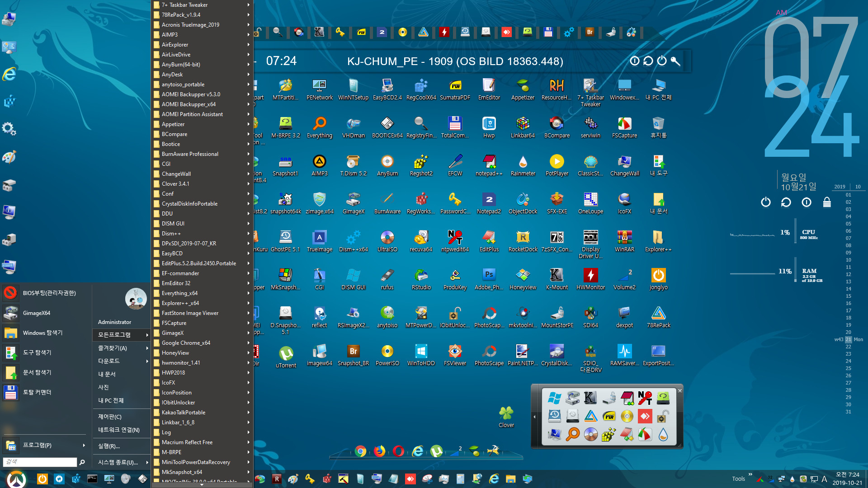Launch Everything search desktop icon
This screenshot has width=868, height=488.
319,127
